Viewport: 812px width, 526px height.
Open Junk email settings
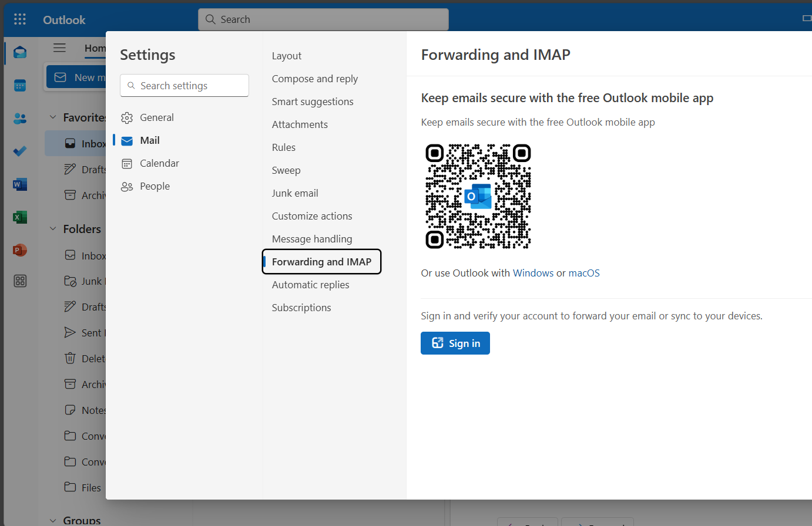pos(295,193)
